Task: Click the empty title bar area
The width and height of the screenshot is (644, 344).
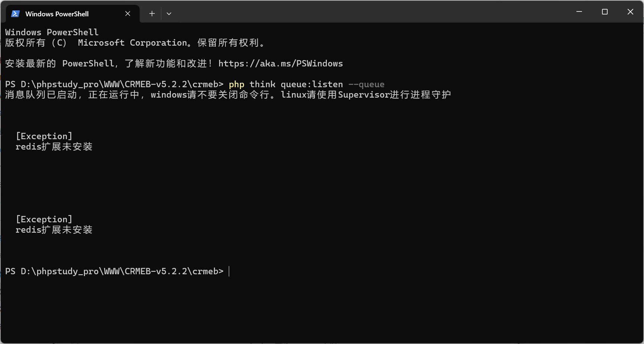Action: click(371, 12)
